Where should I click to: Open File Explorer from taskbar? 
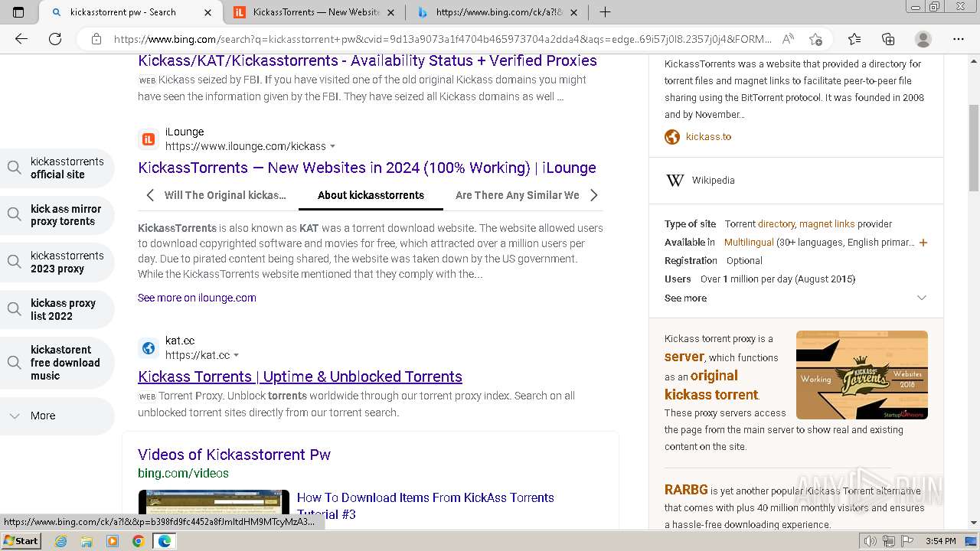[87, 541]
